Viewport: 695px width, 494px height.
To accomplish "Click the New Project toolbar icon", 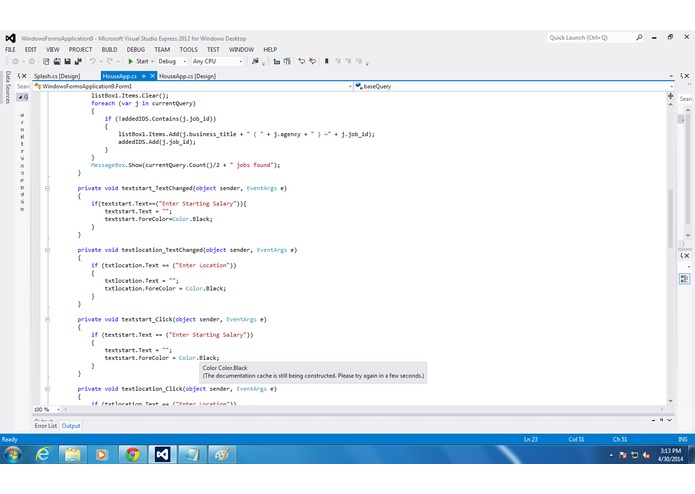I will (x=46, y=62).
